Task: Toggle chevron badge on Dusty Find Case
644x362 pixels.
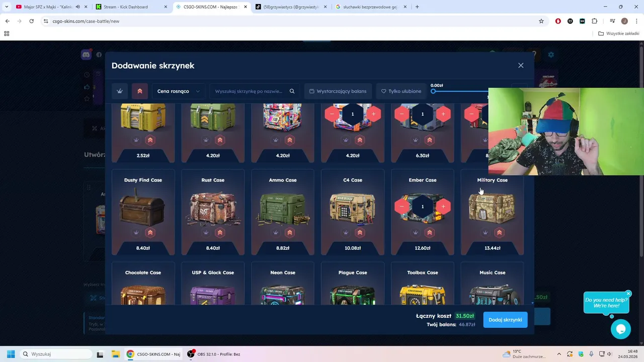Action: 150,233
